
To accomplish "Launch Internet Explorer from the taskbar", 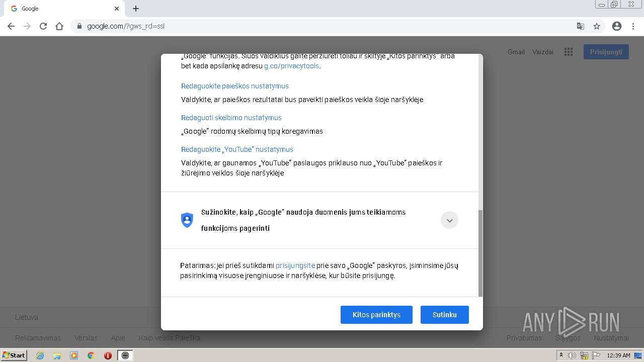I will (x=40, y=355).
